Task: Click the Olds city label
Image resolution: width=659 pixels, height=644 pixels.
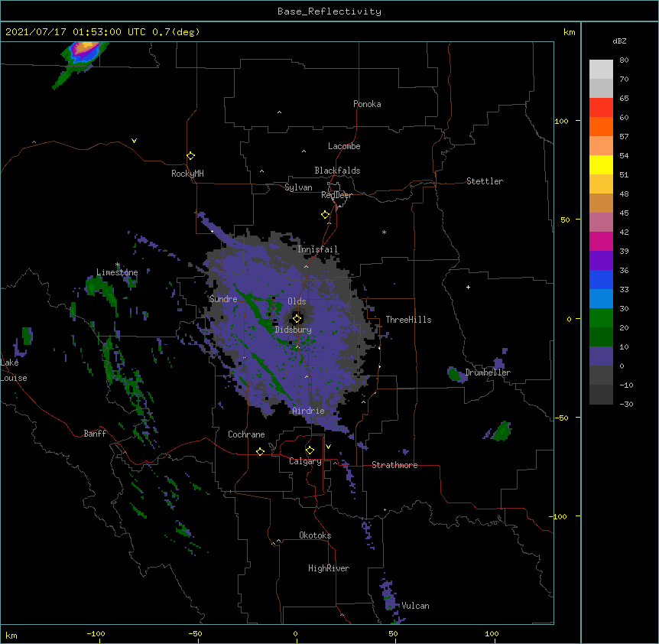Action: (297, 301)
